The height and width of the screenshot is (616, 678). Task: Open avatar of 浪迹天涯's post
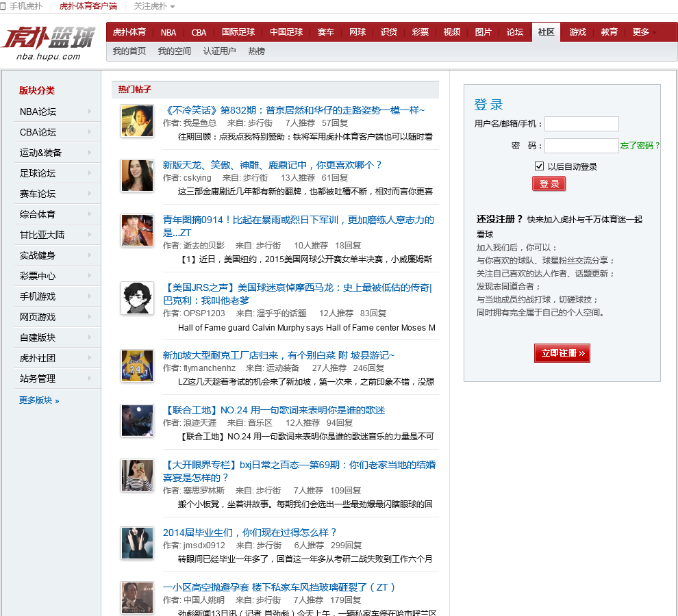(137, 421)
